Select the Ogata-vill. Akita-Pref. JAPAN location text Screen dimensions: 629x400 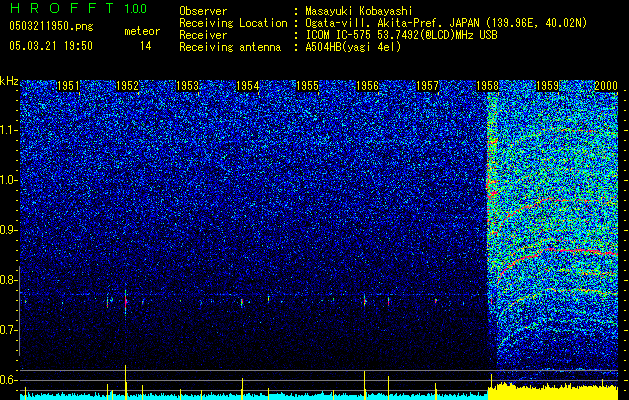(446, 23)
